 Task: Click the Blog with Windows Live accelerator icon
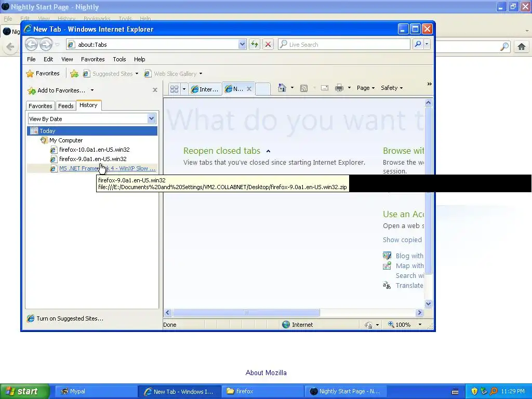387,256
